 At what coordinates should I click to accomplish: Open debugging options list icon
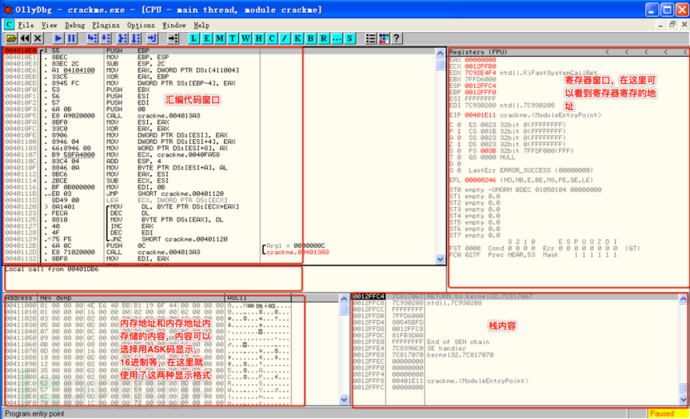pos(371,38)
